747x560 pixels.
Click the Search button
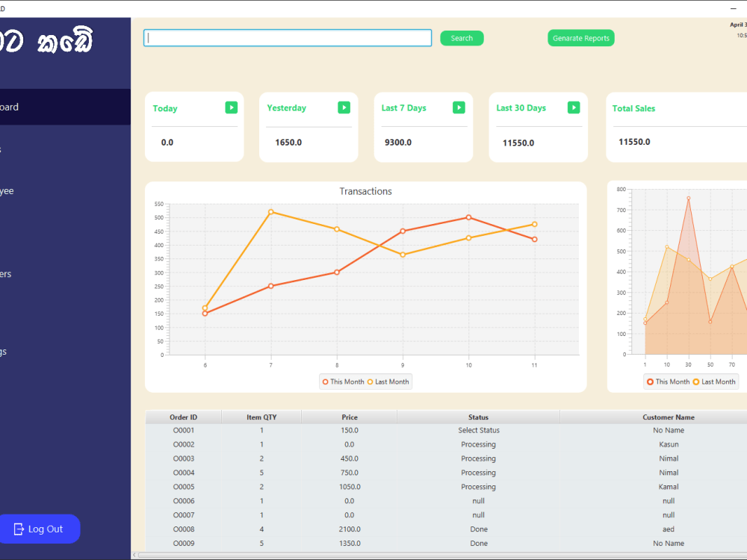pos(462,37)
